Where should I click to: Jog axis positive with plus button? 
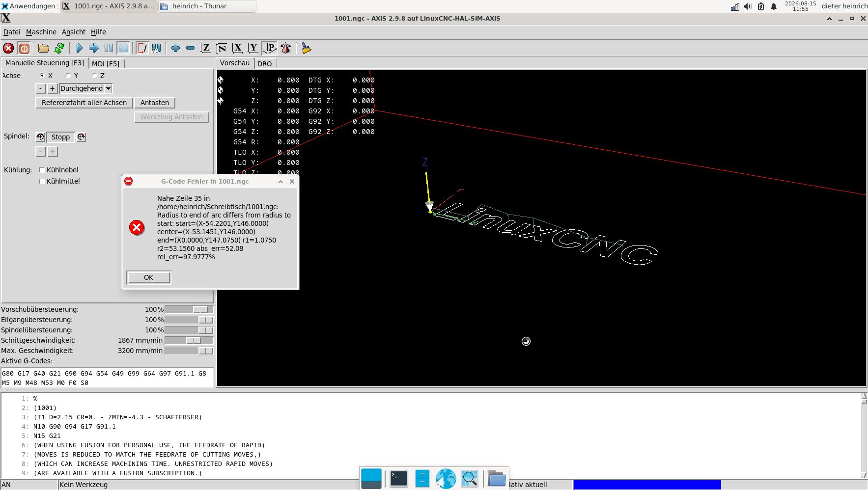(x=53, y=88)
